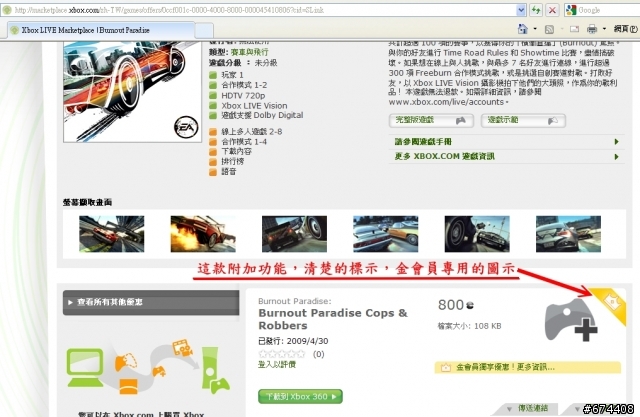Click the Home toolbar icon
The image size is (640, 417).
click(522, 29)
